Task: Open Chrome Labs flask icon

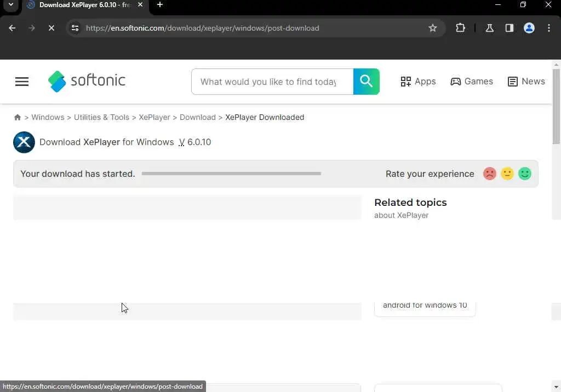Action: coord(489,28)
